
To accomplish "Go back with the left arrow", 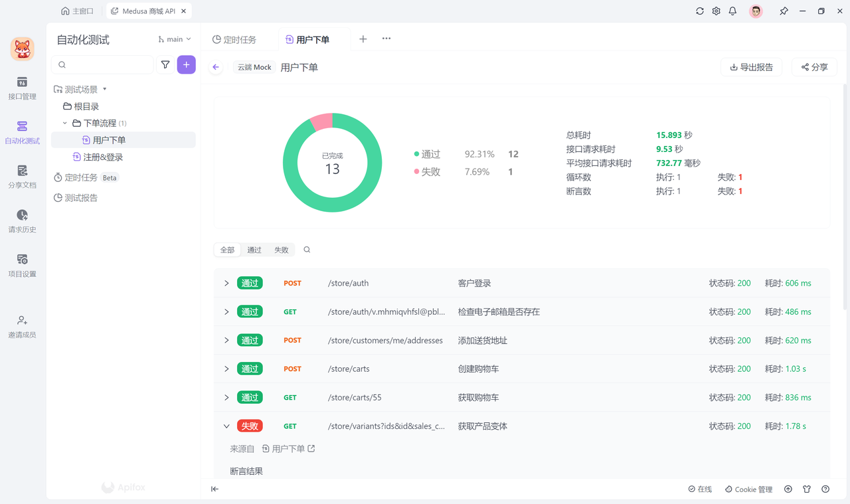I will tap(216, 67).
